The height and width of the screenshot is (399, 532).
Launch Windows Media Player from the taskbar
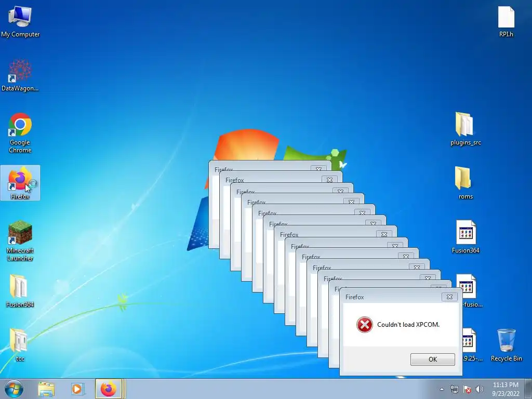[77, 389]
